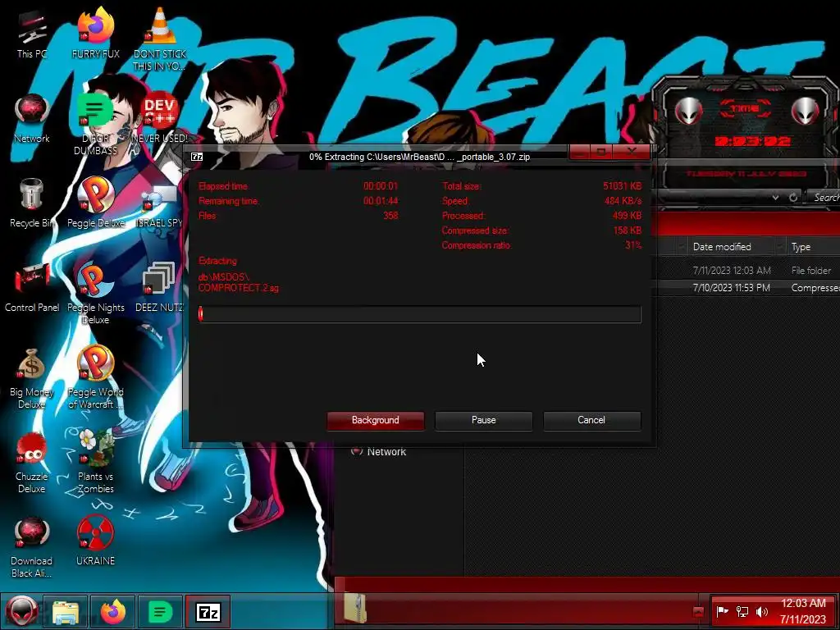The image size is (840, 630).
Task: Launch FURRY FUX Firefox desktop shortcut
Action: (x=95, y=33)
